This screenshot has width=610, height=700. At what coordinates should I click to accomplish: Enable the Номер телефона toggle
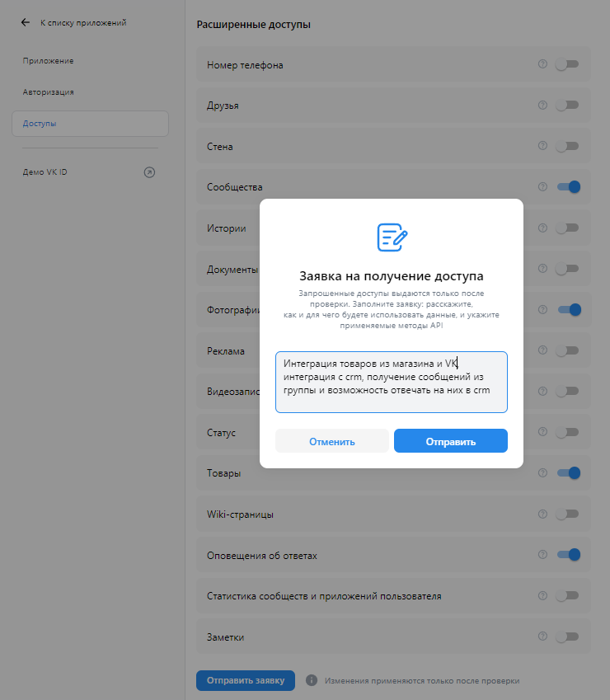tap(567, 63)
